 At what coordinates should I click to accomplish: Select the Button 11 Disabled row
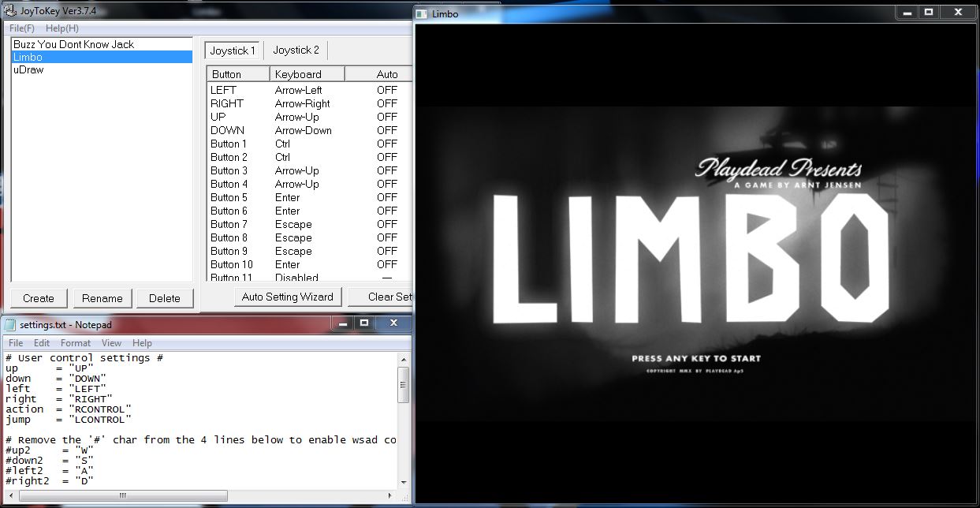tap(309, 277)
